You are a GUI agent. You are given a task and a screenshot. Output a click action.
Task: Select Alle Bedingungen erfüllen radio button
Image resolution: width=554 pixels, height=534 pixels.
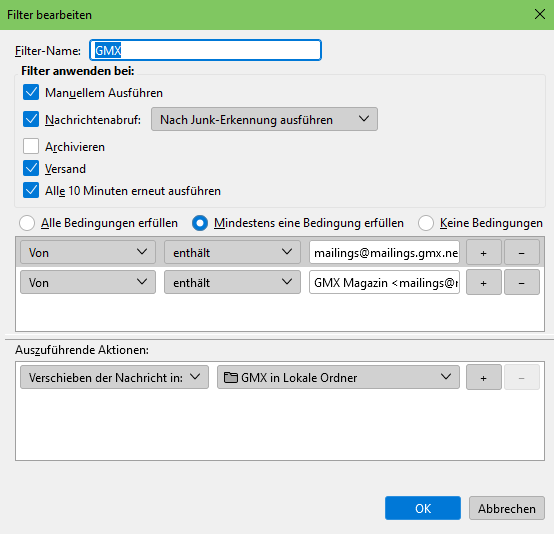click(27, 223)
